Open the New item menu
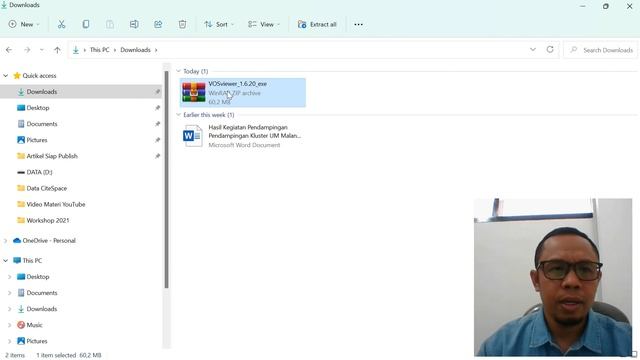The width and height of the screenshot is (640, 360). click(x=24, y=24)
